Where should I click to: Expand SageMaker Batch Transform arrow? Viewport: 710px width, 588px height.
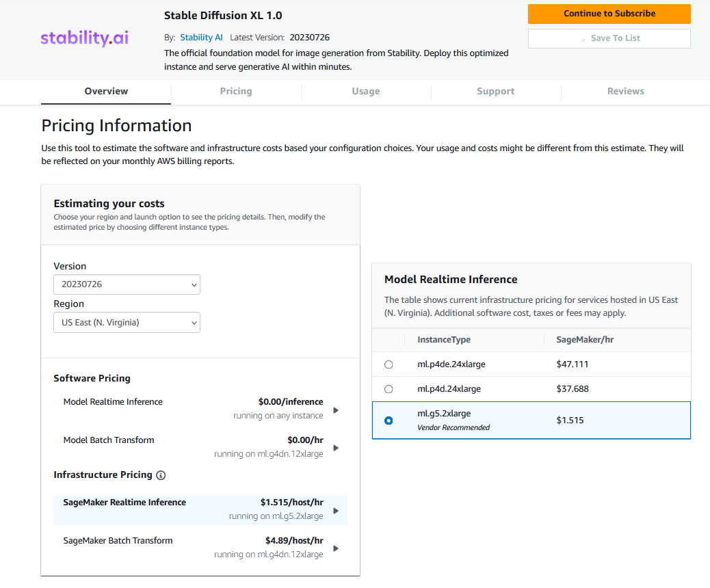[336, 548]
